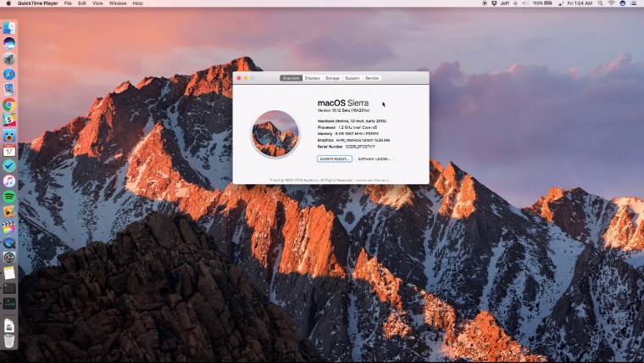Open Notification Center list icon
This screenshot has height=363, width=644.
coord(634,3)
